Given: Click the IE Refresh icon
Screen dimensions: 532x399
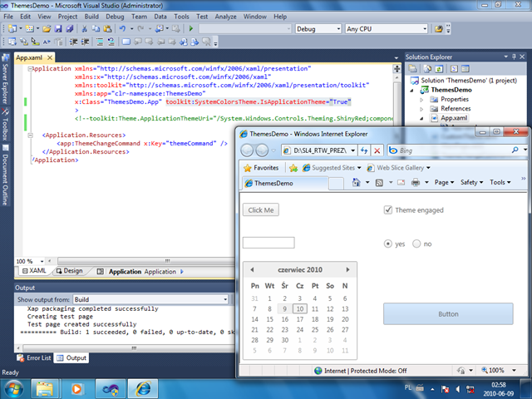Looking at the screenshot, I should pyautogui.click(x=364, y=150).
